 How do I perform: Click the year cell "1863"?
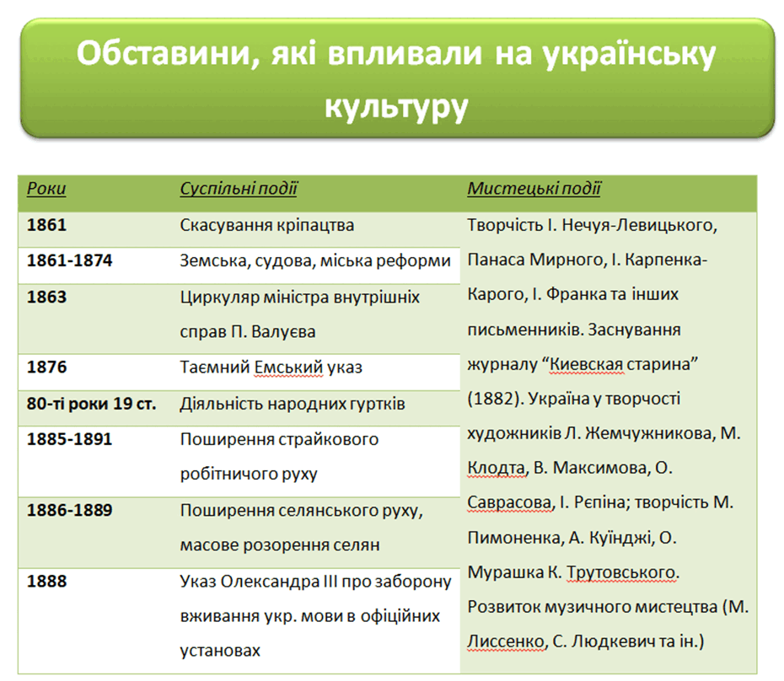46,297
